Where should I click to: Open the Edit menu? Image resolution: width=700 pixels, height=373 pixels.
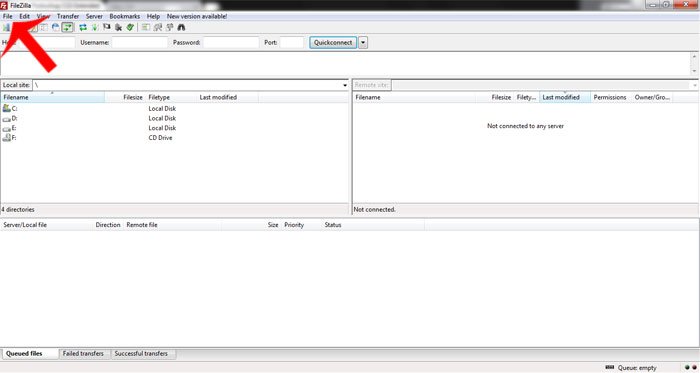pyautogui.click(x=24, y=16)
